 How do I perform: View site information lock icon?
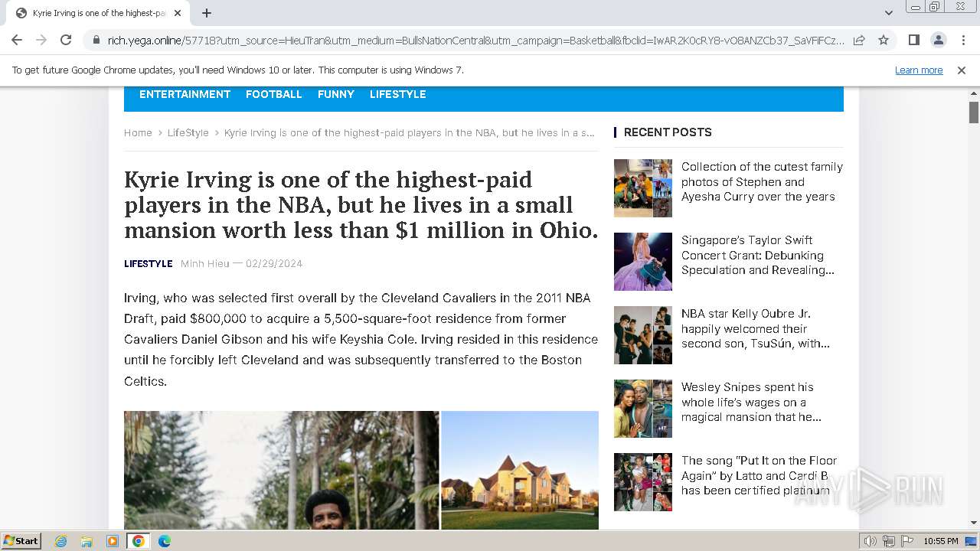(96, 40)
